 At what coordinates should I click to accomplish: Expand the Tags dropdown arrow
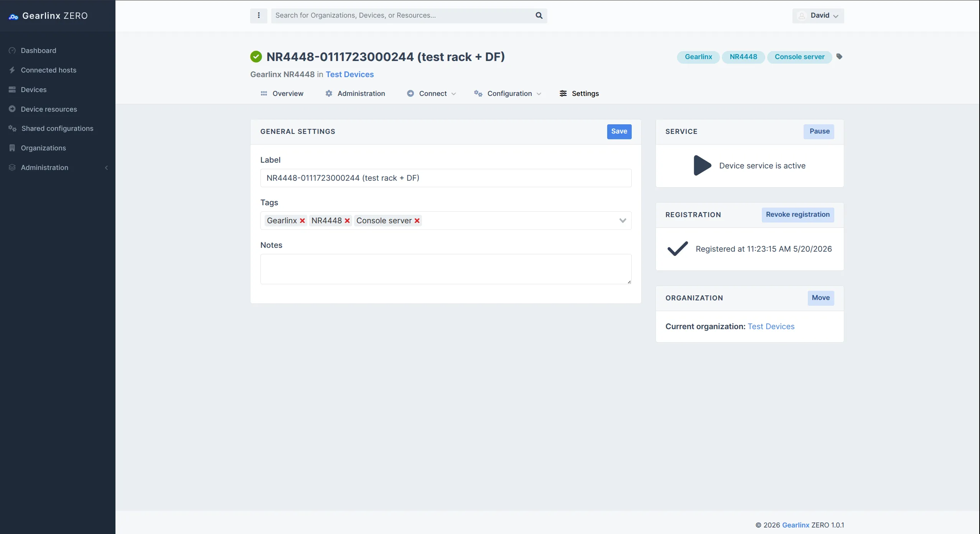(623, 221)
